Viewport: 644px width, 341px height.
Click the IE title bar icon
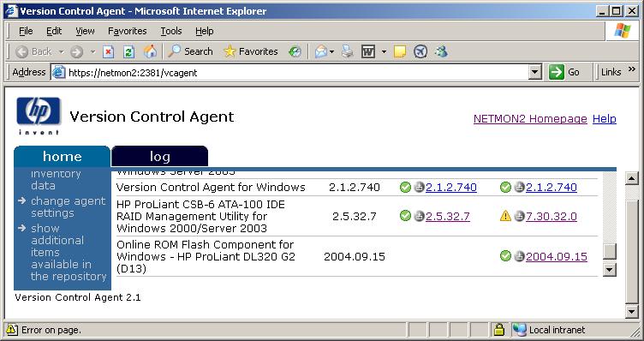[11, 11]
